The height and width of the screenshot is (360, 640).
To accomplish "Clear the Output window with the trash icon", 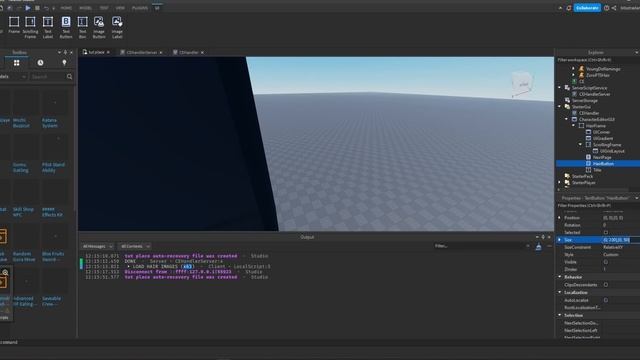I will [538, 247].
